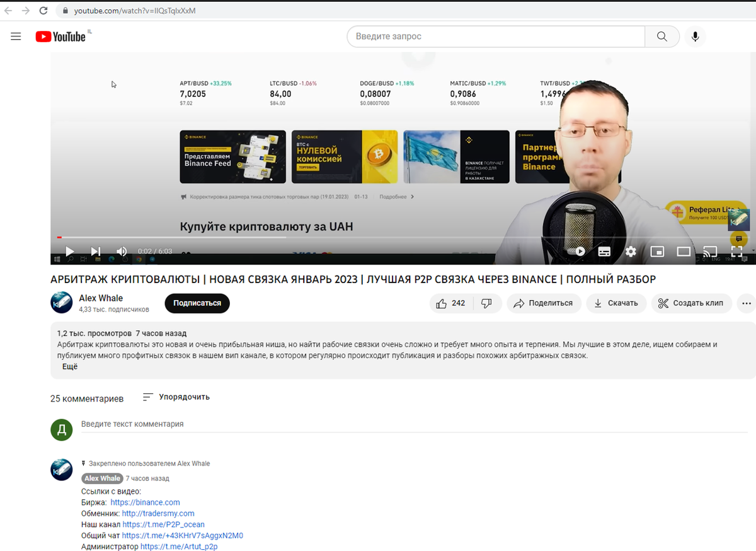Play the video with play button
The image size is (756, 551).
coord(69,252)
